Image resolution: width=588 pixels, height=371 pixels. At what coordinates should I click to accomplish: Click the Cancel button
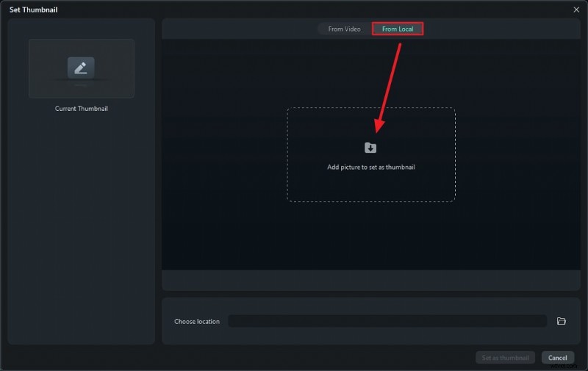tap(558, 358)
